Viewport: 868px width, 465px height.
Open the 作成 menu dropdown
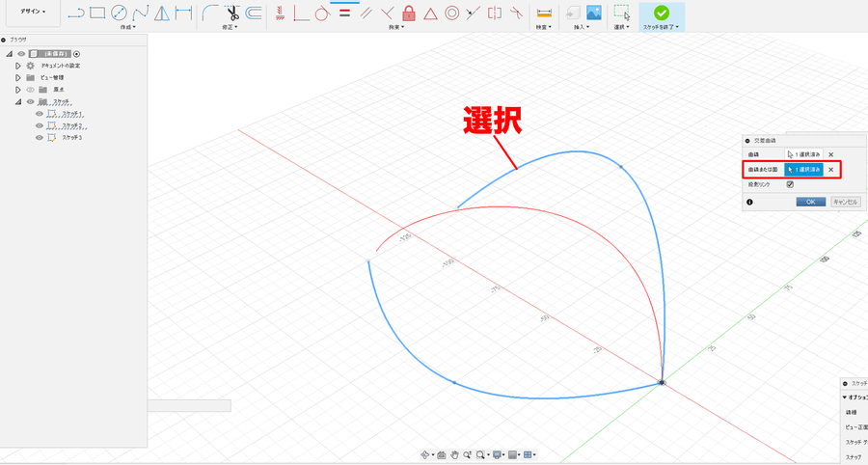128,27
